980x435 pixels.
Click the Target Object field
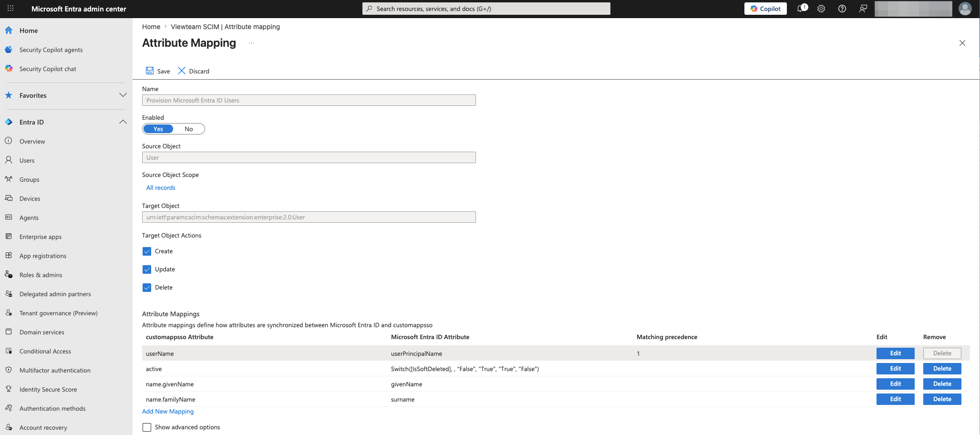click(x=309, y=217)
